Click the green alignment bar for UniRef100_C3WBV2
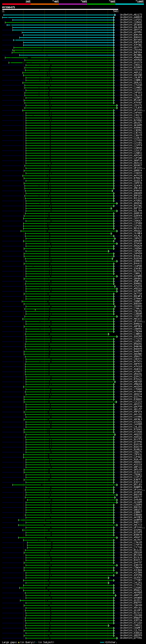This screenshot has width=146, height=644. 67,334
